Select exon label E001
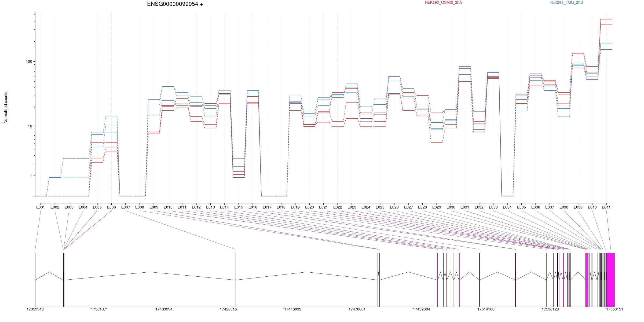Viewport: 644px width, 322px height. (41, 207)
